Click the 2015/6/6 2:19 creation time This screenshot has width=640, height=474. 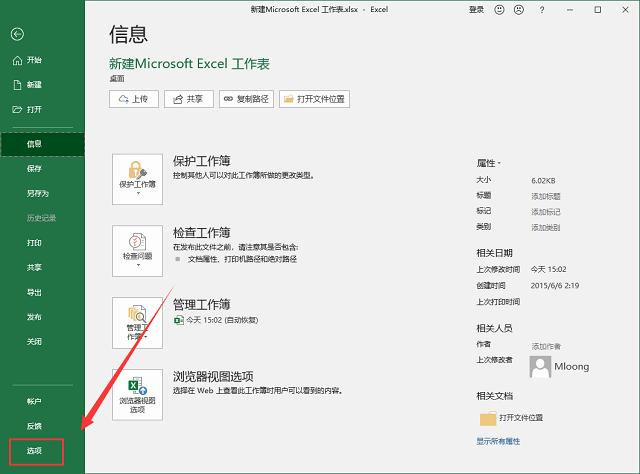[x=555, y=286]
